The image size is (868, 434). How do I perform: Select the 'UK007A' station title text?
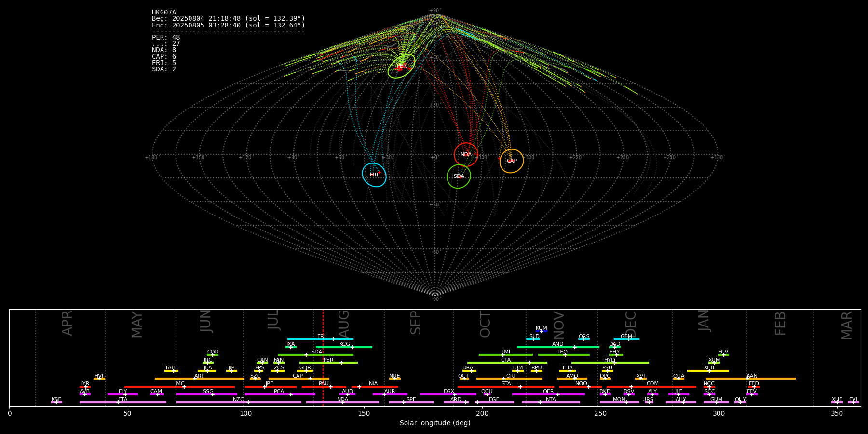[x=164, y=13]
